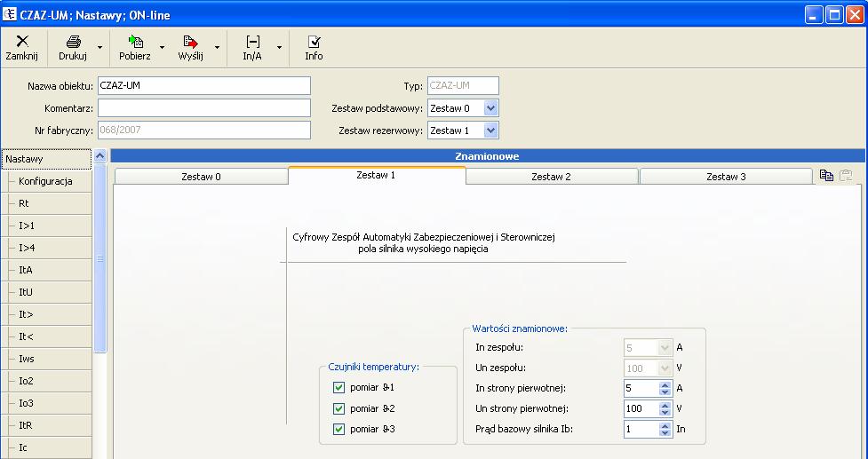
Task: Select Nastawy in the side tree
Action: 46,159
